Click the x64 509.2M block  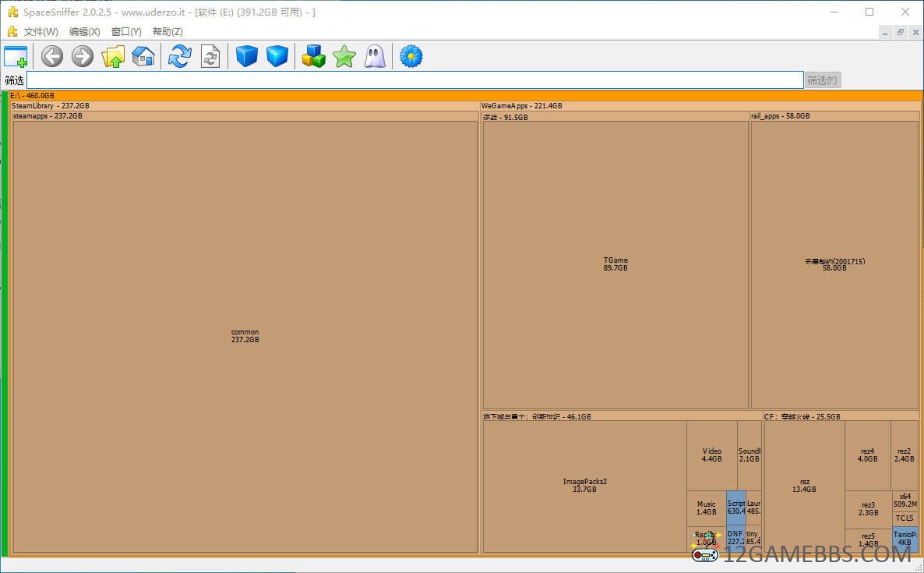point(905,501)
